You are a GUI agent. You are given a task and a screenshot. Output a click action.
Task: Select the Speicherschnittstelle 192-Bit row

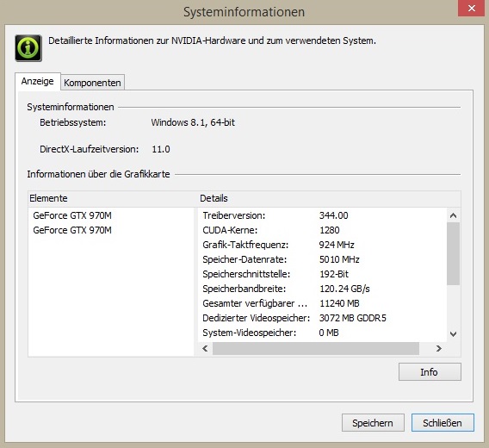[323, 274]
